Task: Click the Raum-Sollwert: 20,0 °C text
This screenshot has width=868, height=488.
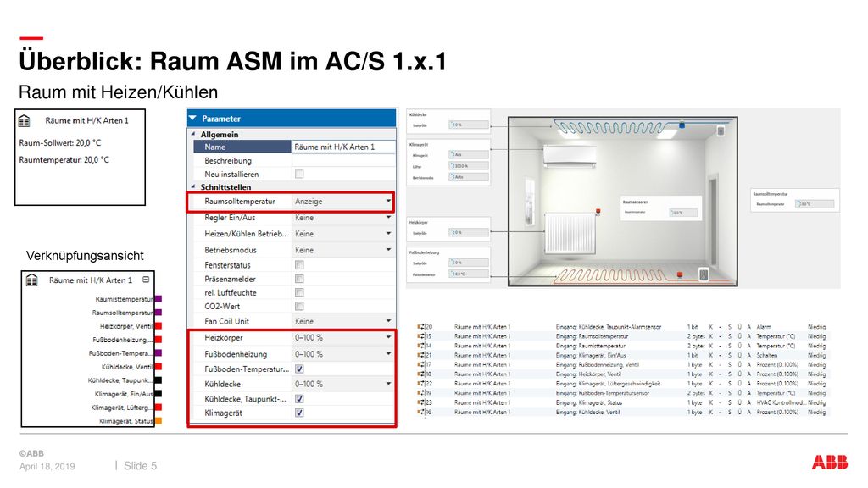Action: click(60, 142)
